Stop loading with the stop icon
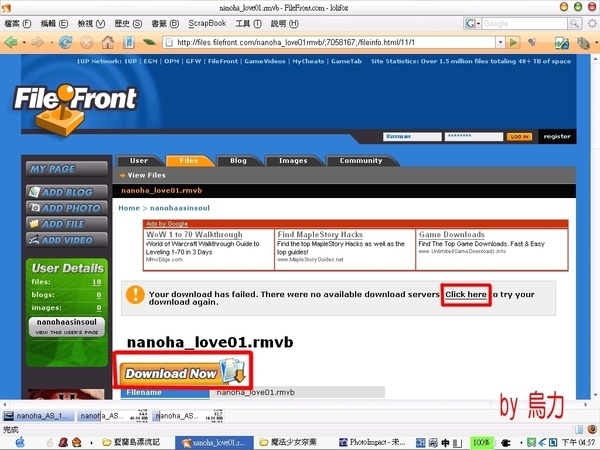 coord(86,42)
